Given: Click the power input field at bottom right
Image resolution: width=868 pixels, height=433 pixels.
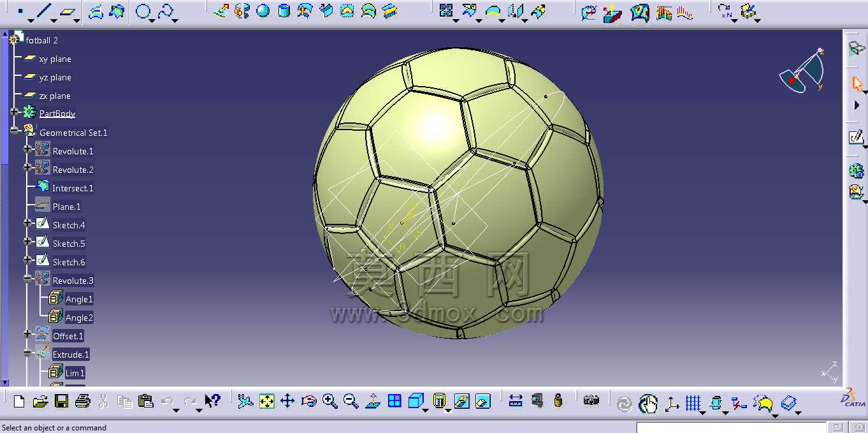Looking at the screenshot, I should point(731,428).
